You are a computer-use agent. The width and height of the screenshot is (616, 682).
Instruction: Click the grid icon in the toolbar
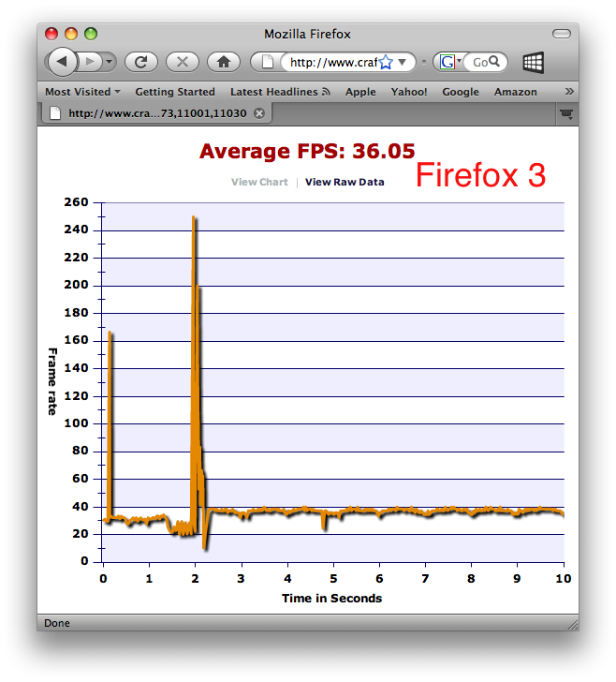click(x=533, y=63)
